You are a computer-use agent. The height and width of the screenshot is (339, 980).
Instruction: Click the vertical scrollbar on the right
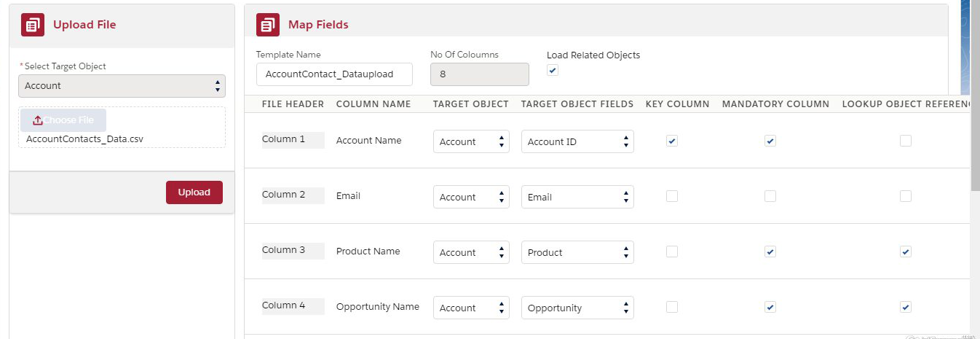point(975,146)
